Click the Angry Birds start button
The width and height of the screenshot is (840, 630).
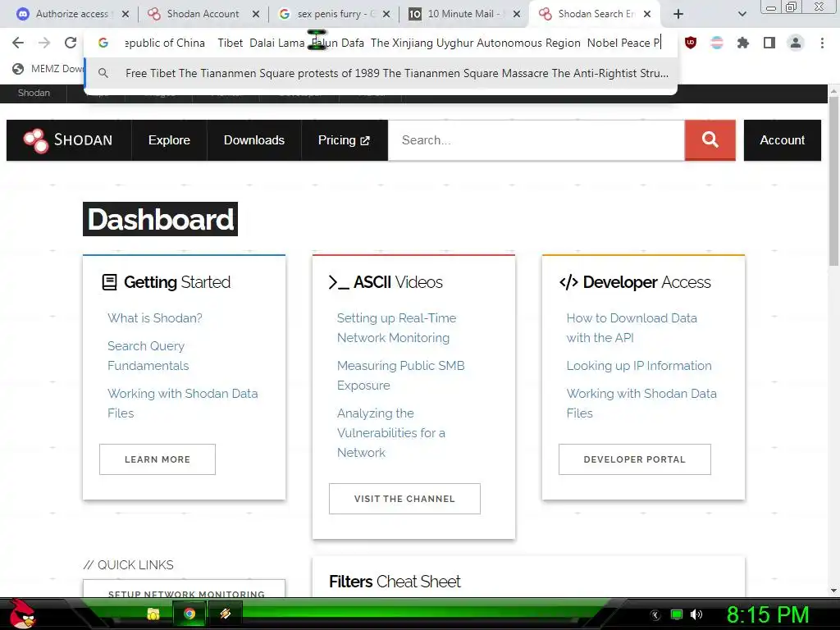21,614
